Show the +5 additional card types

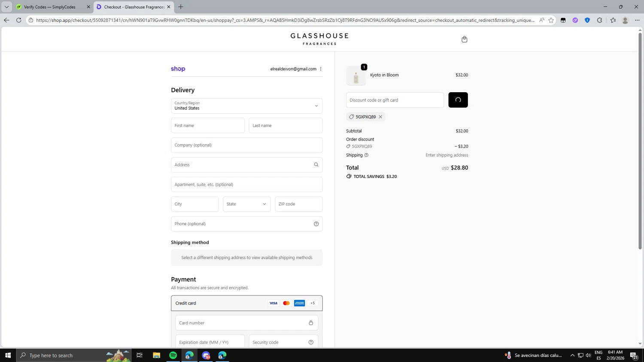click(313, 303)
